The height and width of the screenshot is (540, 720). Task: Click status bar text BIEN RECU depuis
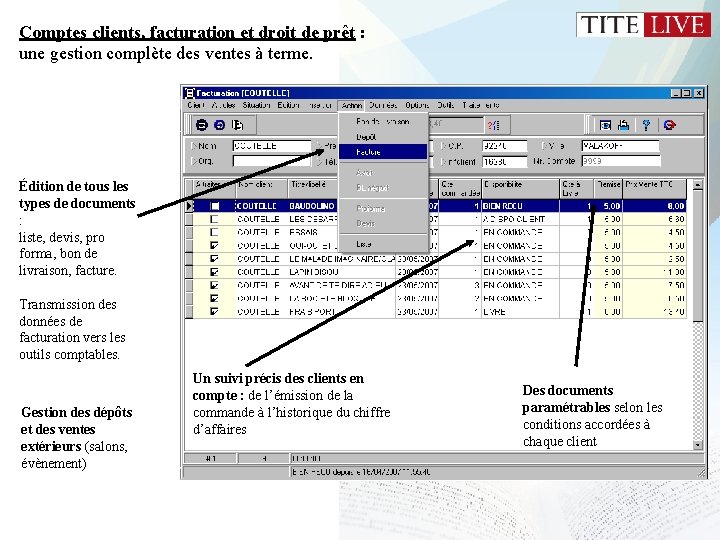click(361, 472)
